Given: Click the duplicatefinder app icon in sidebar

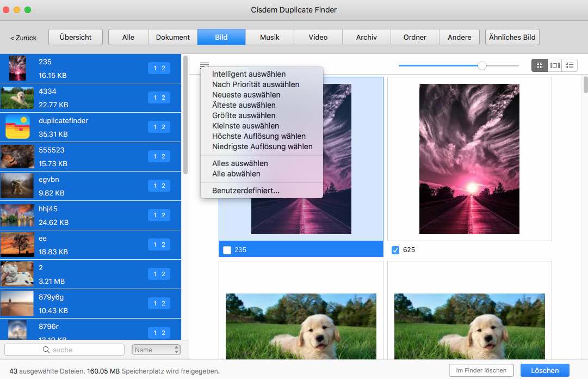Looking at the screenshot, I should coord(17,127).
